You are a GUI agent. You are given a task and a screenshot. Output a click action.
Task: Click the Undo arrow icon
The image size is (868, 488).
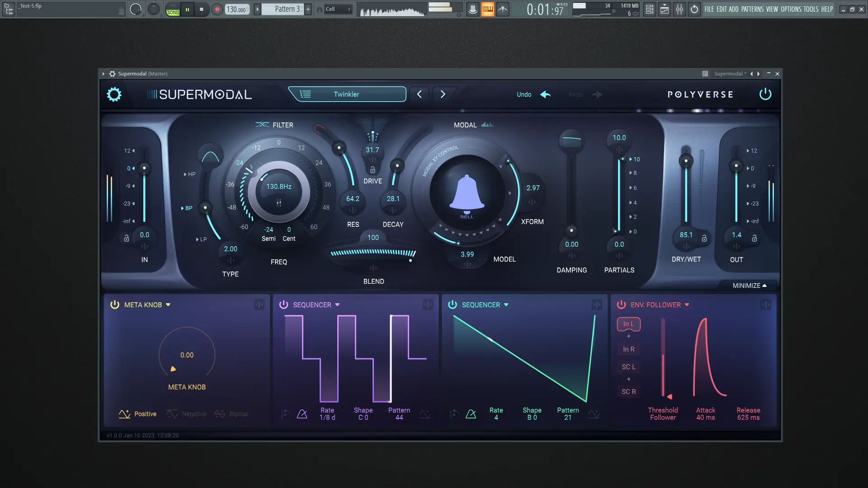(546, 94)
